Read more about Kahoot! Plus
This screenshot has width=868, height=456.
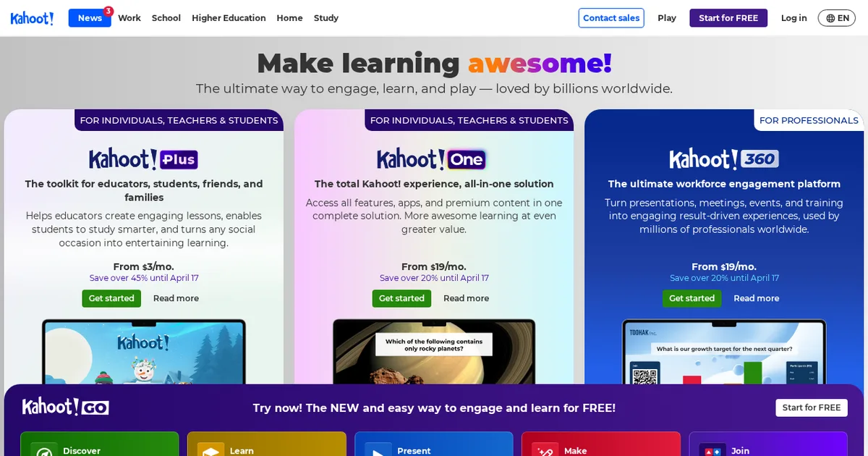176,298
